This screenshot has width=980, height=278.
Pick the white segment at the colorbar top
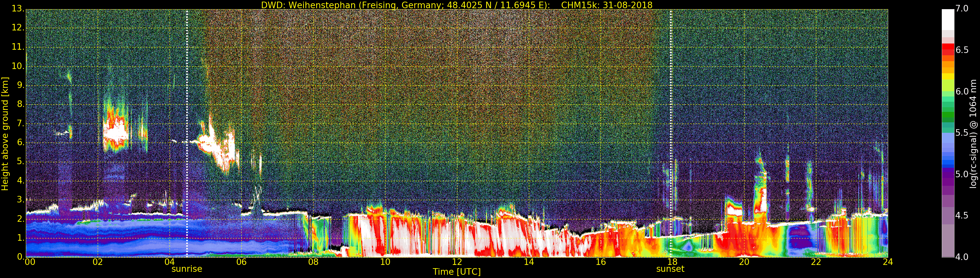(x=948, y=19)
